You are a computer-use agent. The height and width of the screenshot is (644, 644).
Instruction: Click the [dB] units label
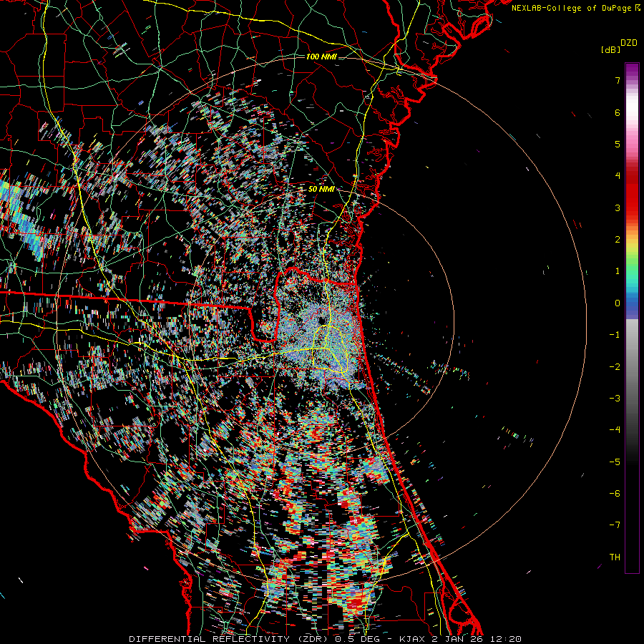(x=611, y=50)
